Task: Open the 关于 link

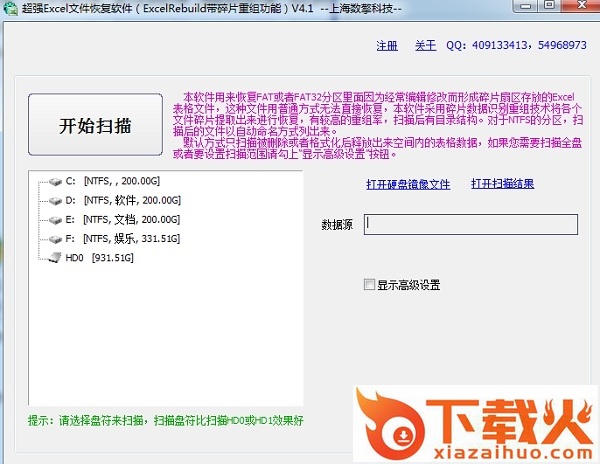Action: pos(426,46)
